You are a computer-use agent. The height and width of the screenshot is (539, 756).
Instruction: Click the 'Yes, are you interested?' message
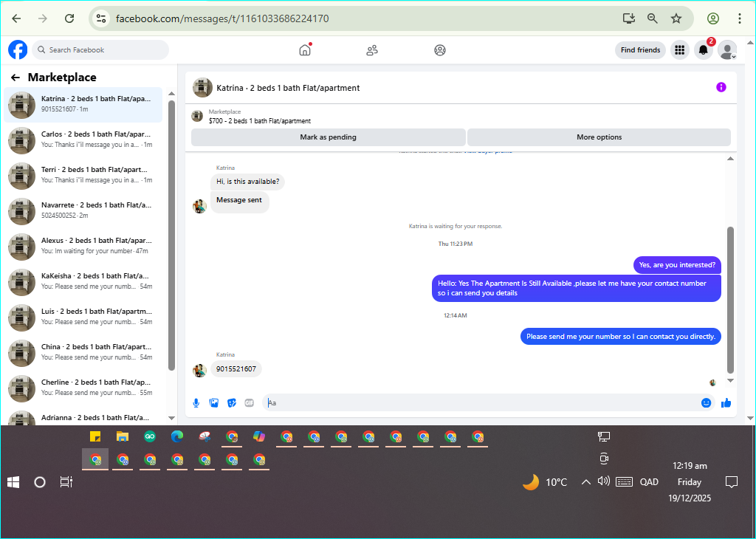point(677,264)
